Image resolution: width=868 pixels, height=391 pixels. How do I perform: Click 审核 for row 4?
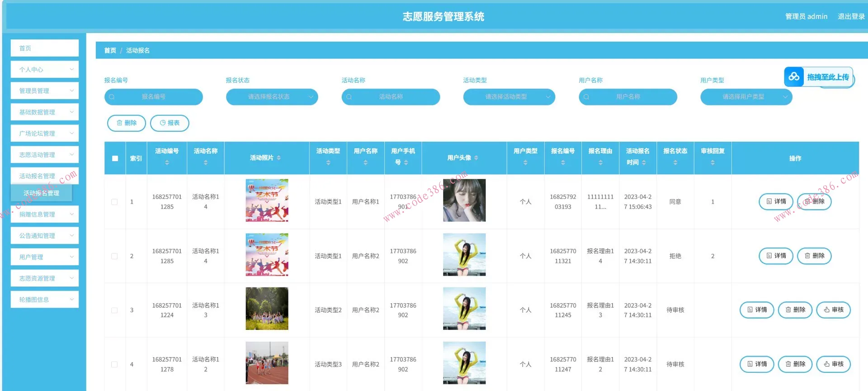[833, 364]
